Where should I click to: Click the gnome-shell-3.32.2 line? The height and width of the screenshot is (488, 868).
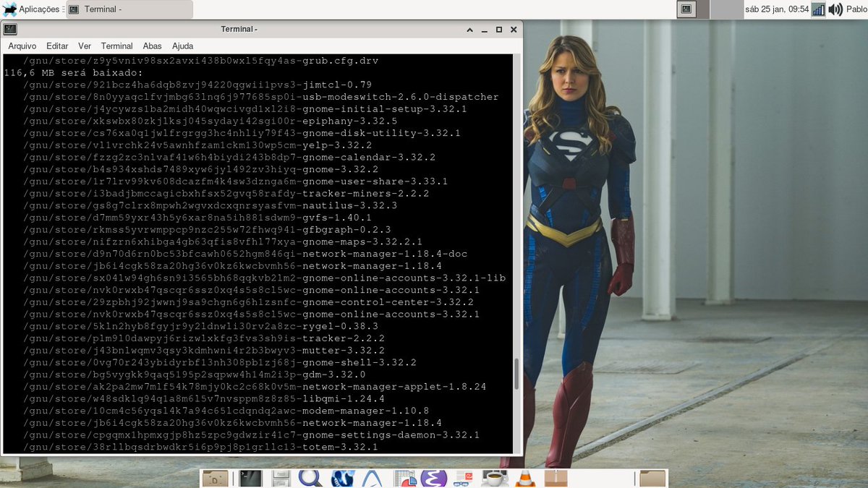(219, 362)
